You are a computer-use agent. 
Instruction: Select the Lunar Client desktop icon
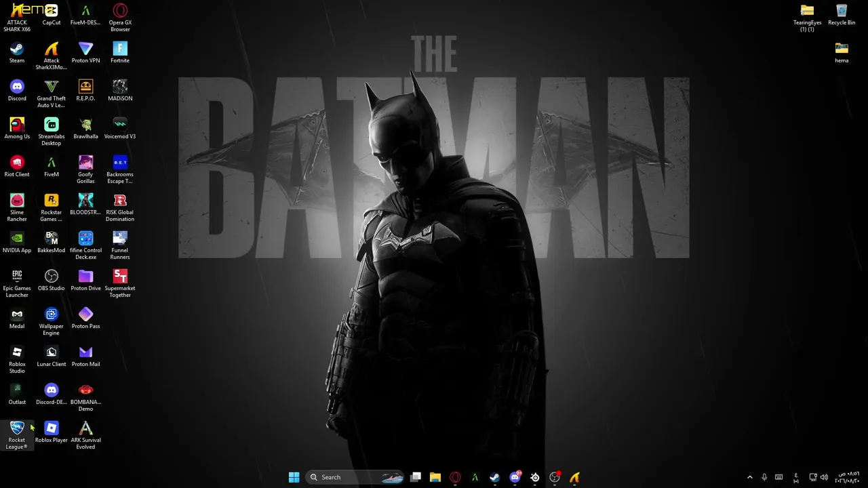[52, 357]
